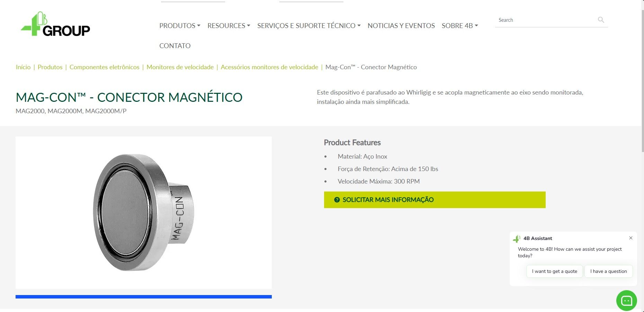Click the 4B Assistant avatar icon
The image size is (644, 312).
coord(517,239)
